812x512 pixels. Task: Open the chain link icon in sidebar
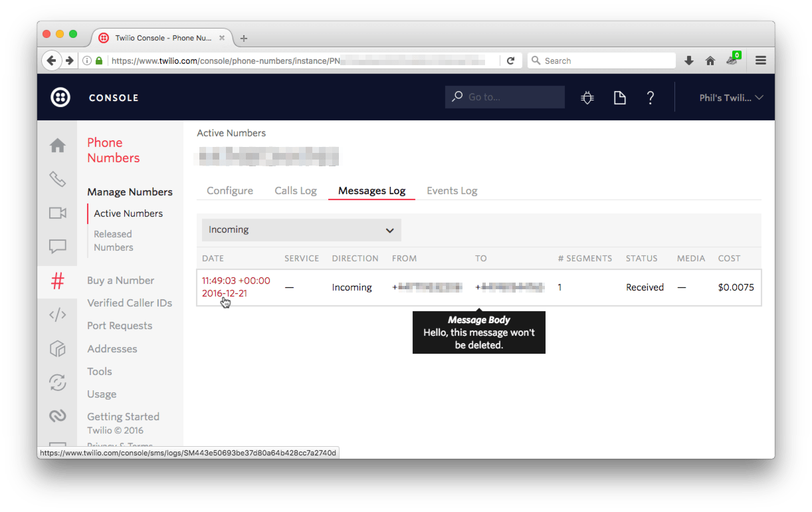(x=58, y=416)
